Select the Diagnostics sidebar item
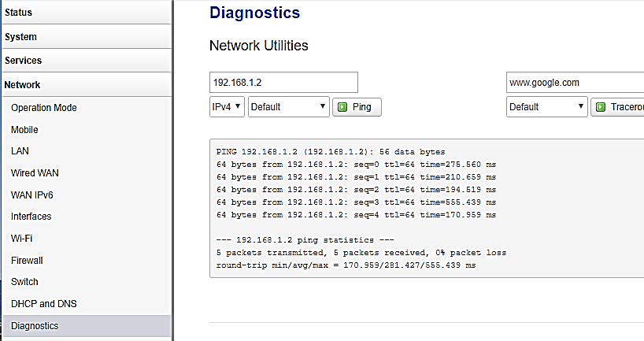Image resolution: width=644 pixels, height=341 pixels. pos(87,326)
